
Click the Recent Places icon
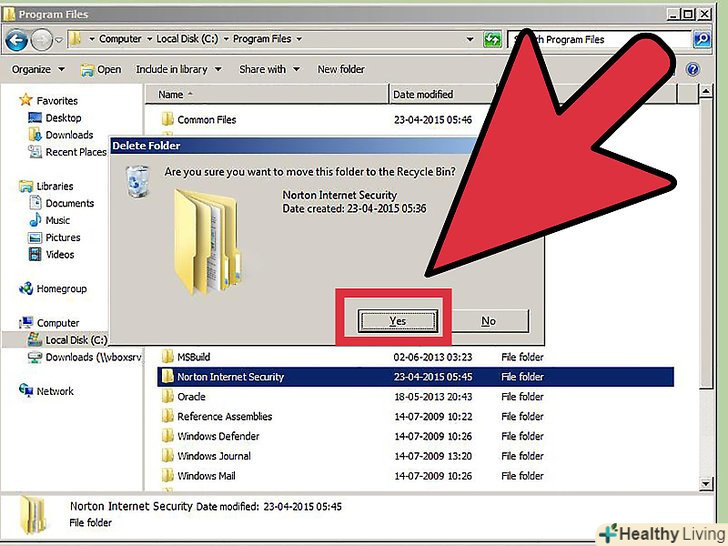pos(35,152)
